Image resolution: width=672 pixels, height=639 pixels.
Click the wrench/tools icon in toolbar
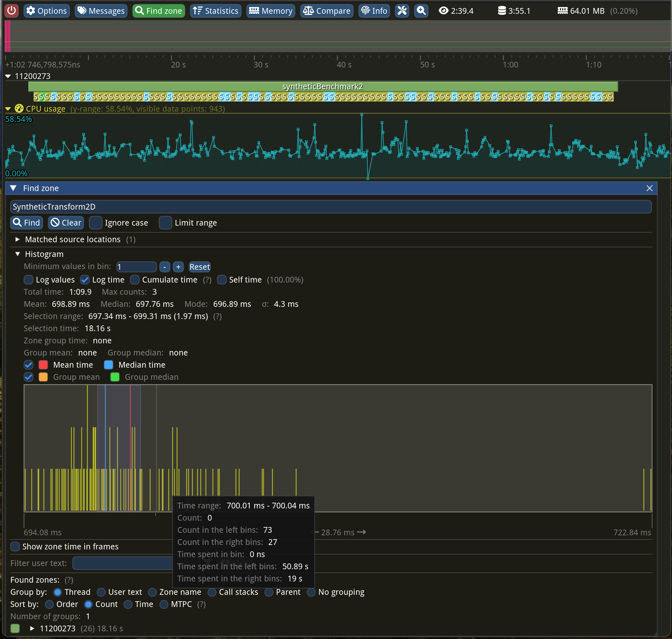pyautogui.click(x=402, y=10)
